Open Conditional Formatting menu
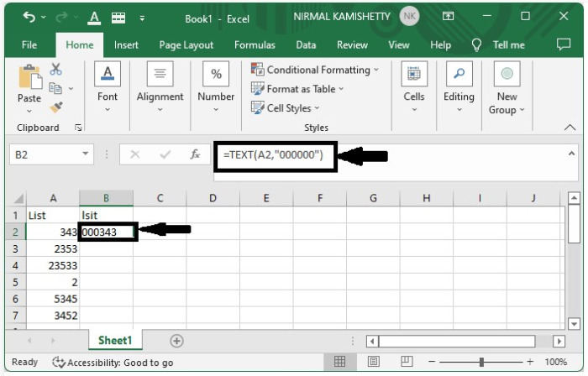588x376 pixels. 315,70
